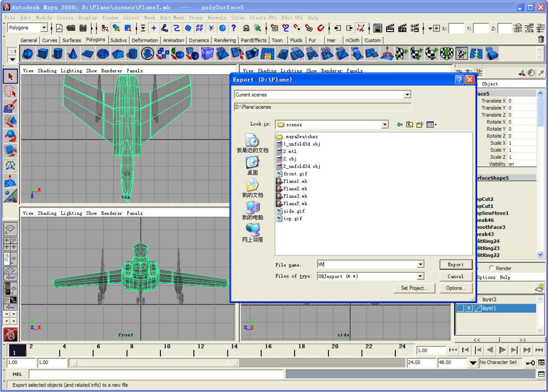The image size is (548, 392).
Task: Play forward on the timeline
Action: 503,350
